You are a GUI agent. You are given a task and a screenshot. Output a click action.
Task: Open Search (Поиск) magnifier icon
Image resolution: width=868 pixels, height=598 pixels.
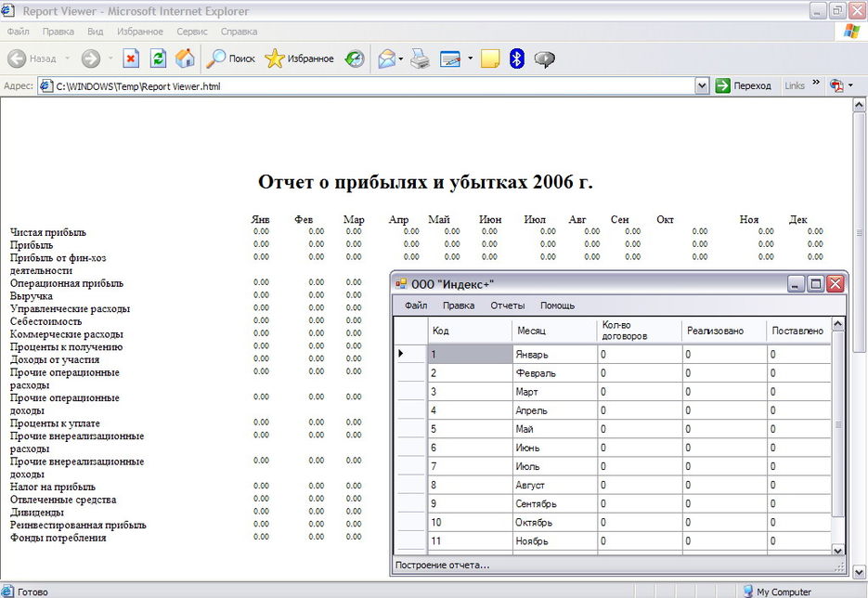215,58
